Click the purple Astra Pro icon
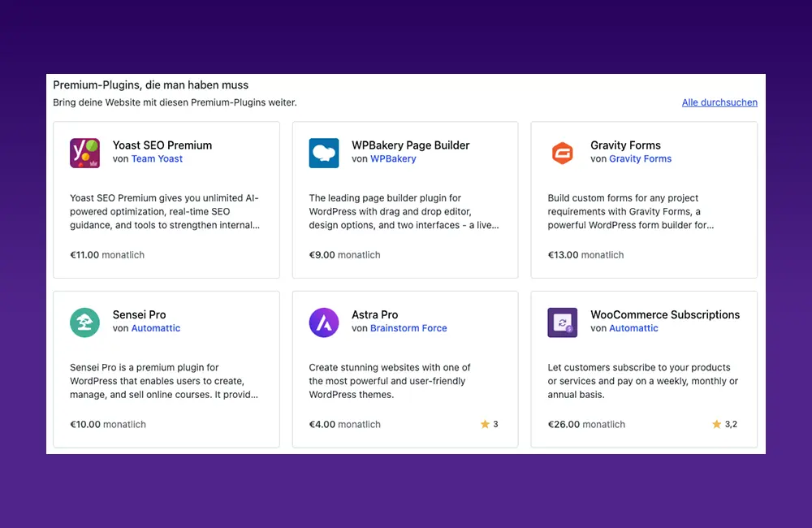Viewport: 812px width, 528px height. tap(324, 322)
